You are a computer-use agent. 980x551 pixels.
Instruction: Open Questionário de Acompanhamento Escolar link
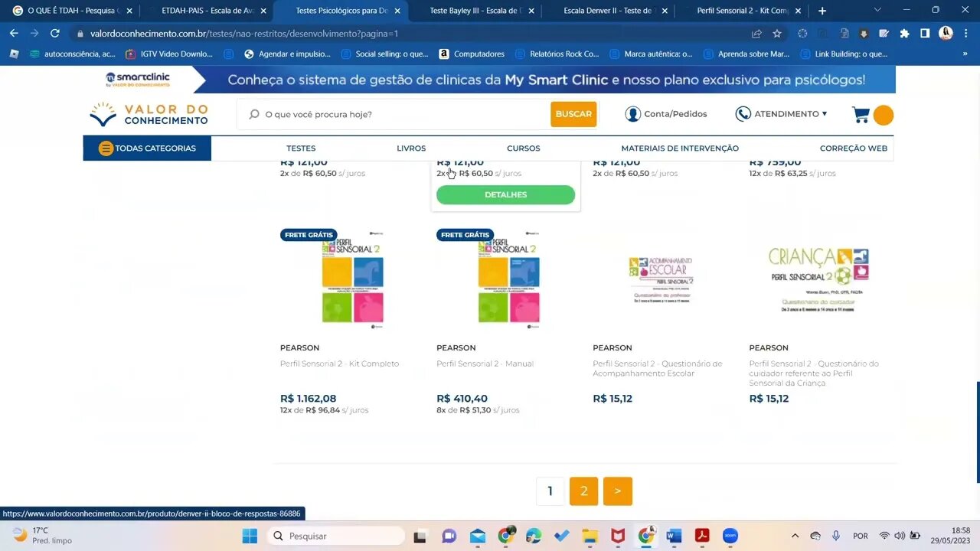point(658,368)
